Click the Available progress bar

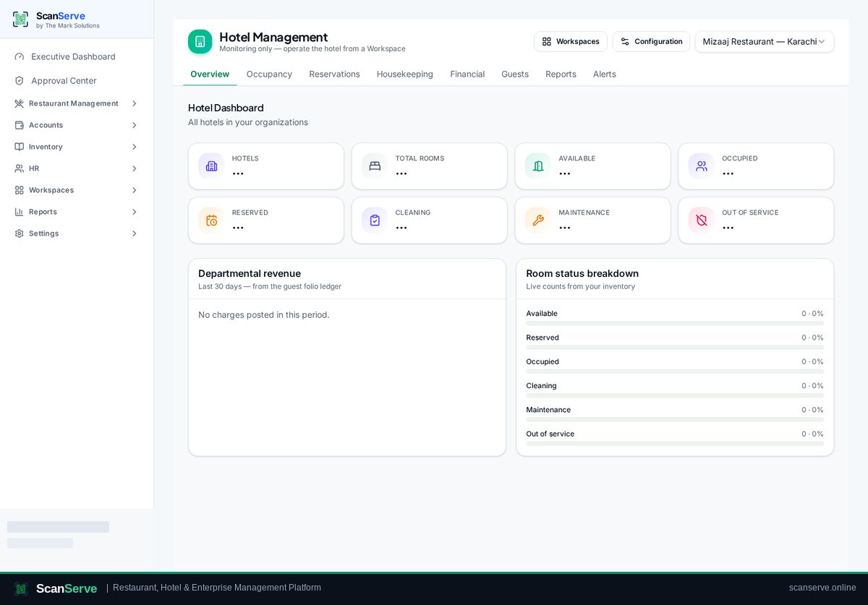pyautogui.click(x=675, y=323)
